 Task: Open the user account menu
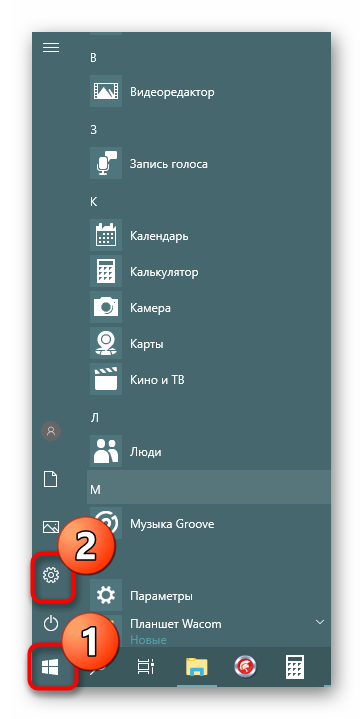click(x=51, y=431)
